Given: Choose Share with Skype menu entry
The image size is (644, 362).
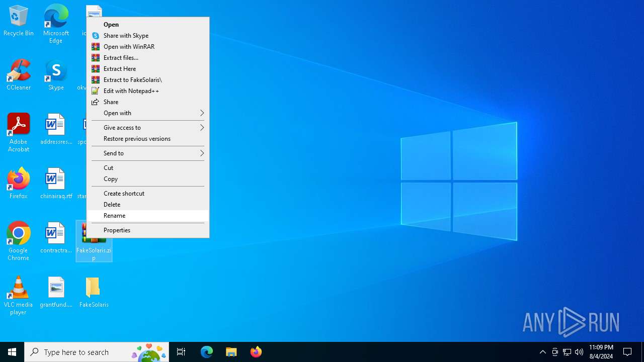Looking at the screenshot, I should coord(148,36).
